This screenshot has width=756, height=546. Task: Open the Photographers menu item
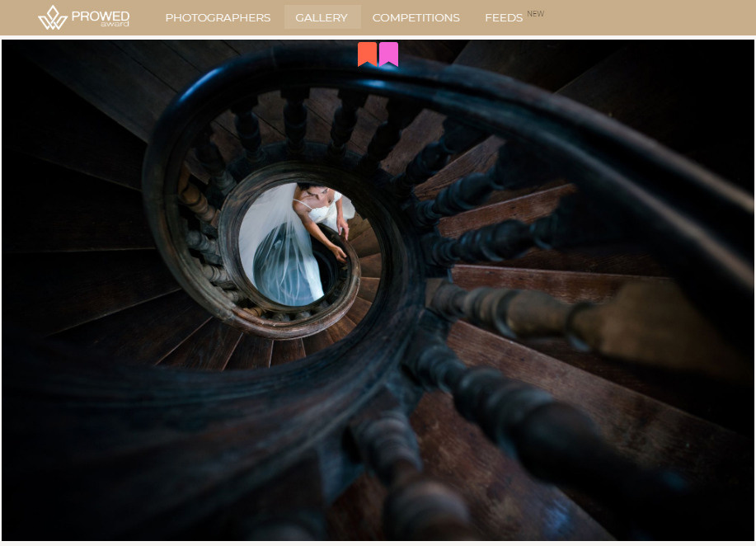tap(218, 17)
